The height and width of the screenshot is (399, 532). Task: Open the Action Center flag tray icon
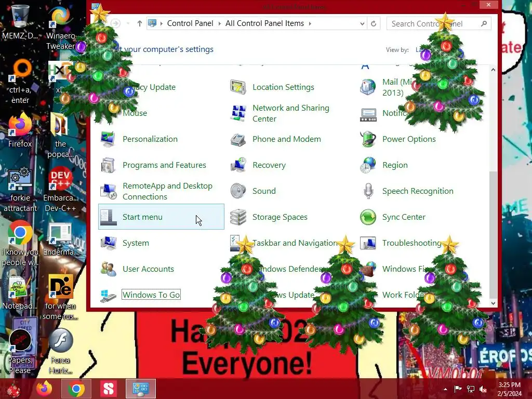[x=458, y=389]
